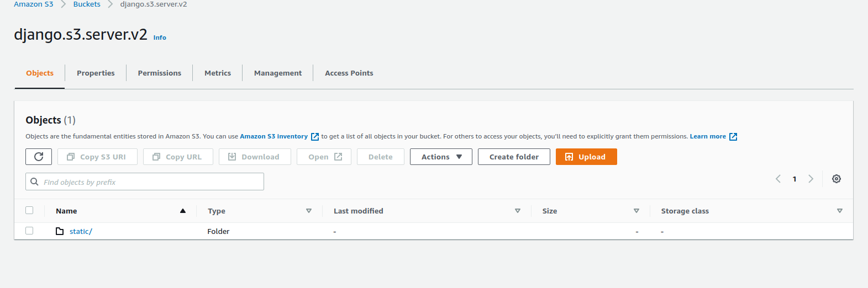
Task: Open the Management tab
Action: pyautogui.click(x=278, y=73)
